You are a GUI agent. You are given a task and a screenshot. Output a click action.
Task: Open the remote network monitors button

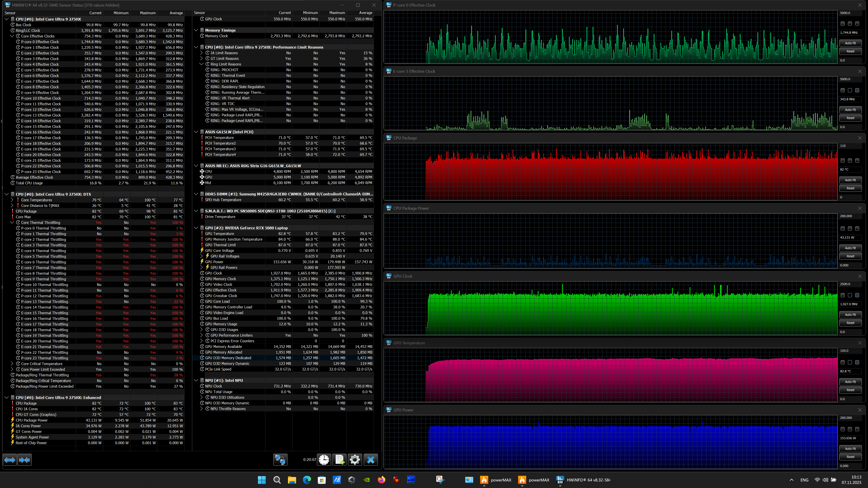[280, 460]
